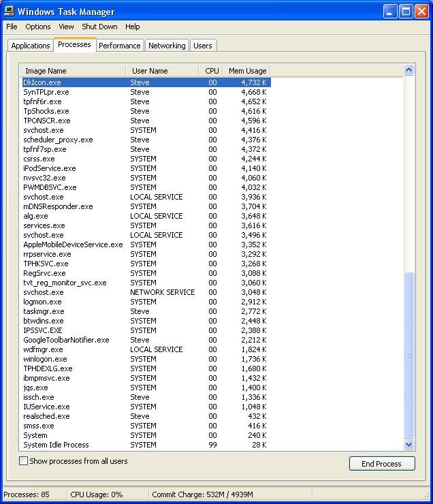
Task: Select the scheduler_proxy.exe process
Action: (146, 140)
